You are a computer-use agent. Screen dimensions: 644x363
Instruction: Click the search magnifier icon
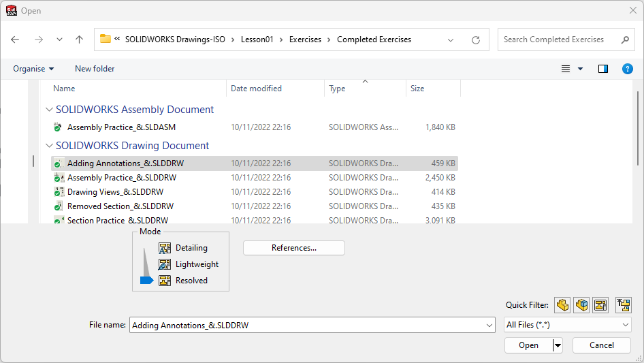(625, 40)
